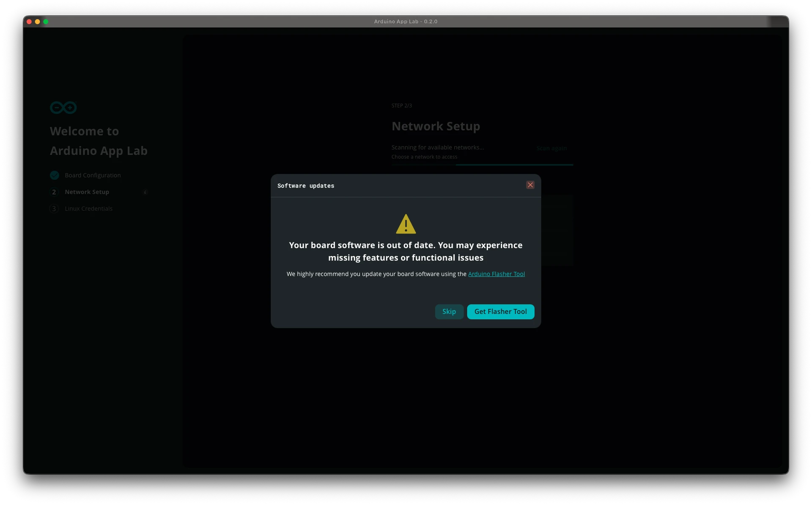Click the Scan again link

pos(551,148)
